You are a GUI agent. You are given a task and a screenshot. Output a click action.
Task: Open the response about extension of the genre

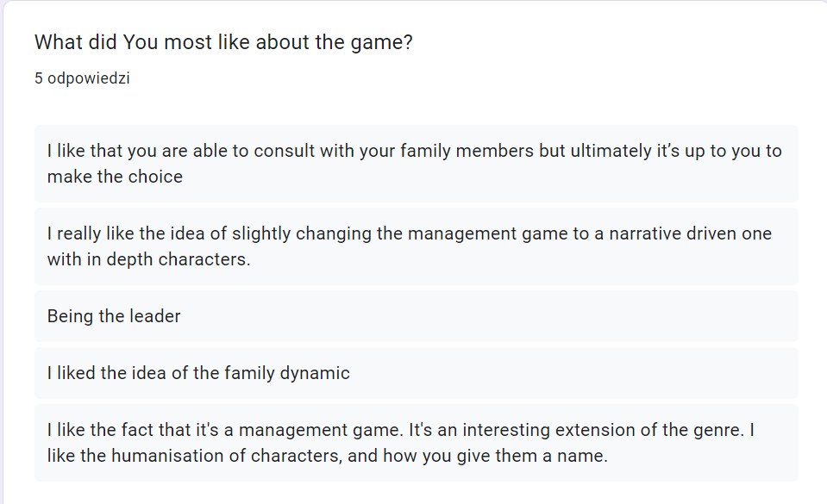[417, 442]
